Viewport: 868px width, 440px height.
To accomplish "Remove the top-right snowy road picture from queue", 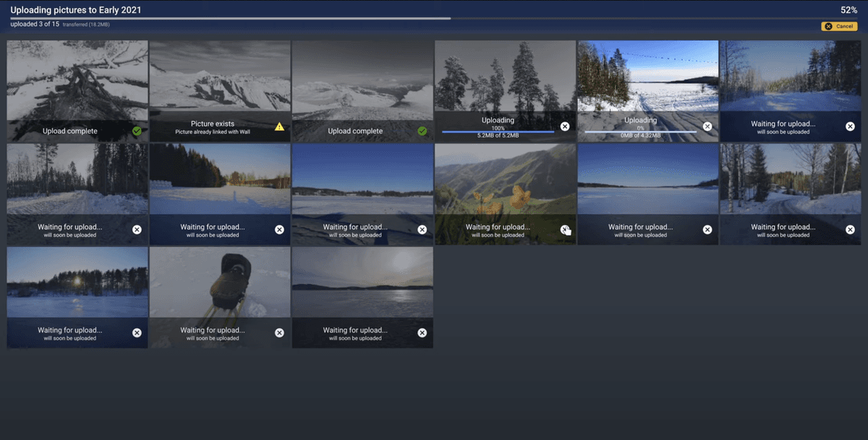I will (850, 127).
